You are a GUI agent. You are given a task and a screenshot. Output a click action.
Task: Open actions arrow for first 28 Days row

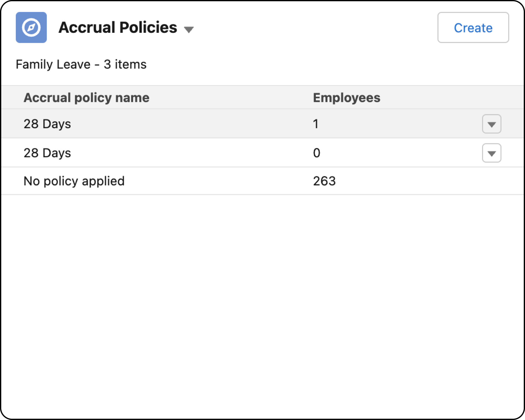(491, 124)
